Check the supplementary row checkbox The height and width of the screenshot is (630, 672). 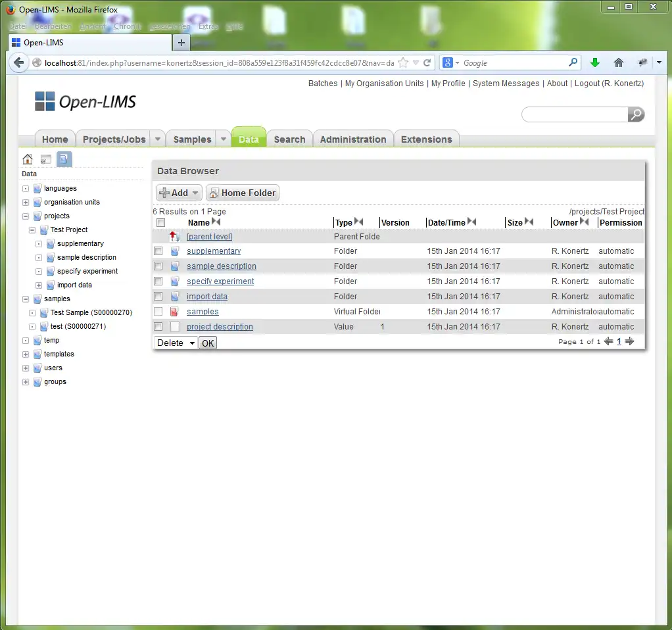click(x=158, y=251)
